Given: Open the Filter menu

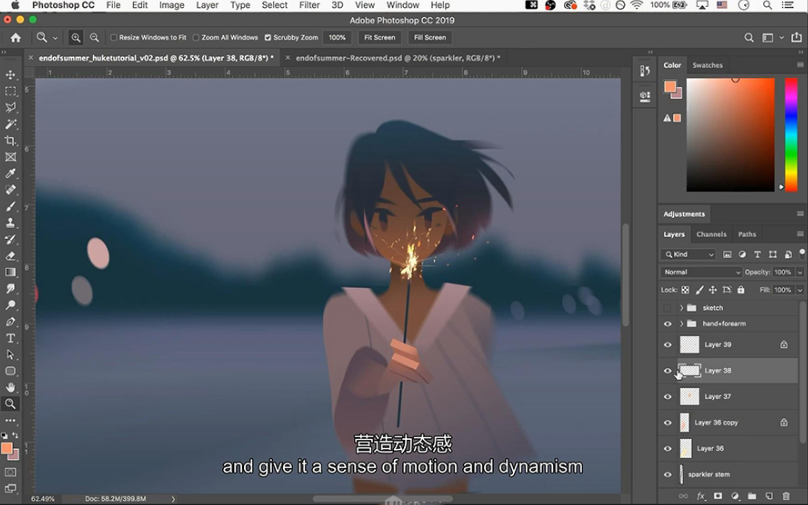Looking at the screenshot, I should [309, 6].
